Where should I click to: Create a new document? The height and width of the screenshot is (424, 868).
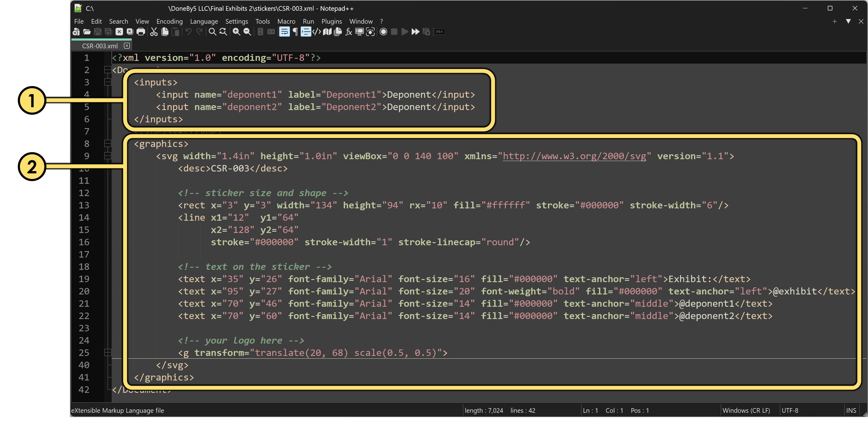point(76,32)
